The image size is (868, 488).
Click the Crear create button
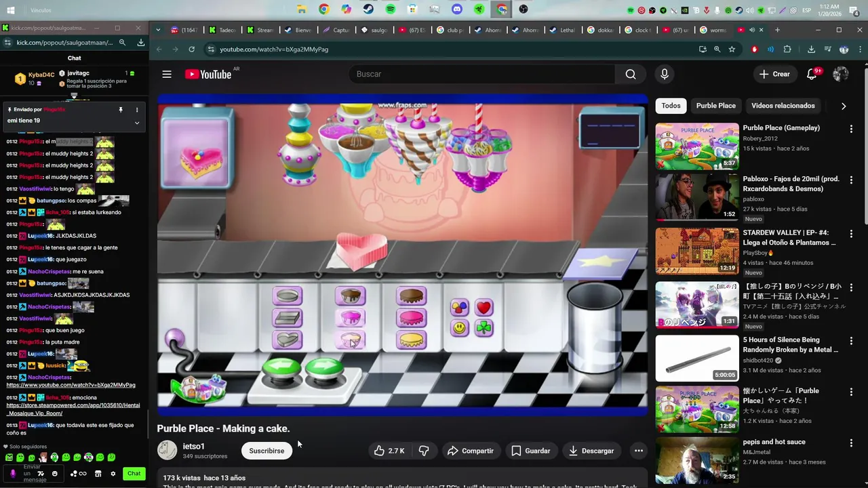[x=775, y=74]
